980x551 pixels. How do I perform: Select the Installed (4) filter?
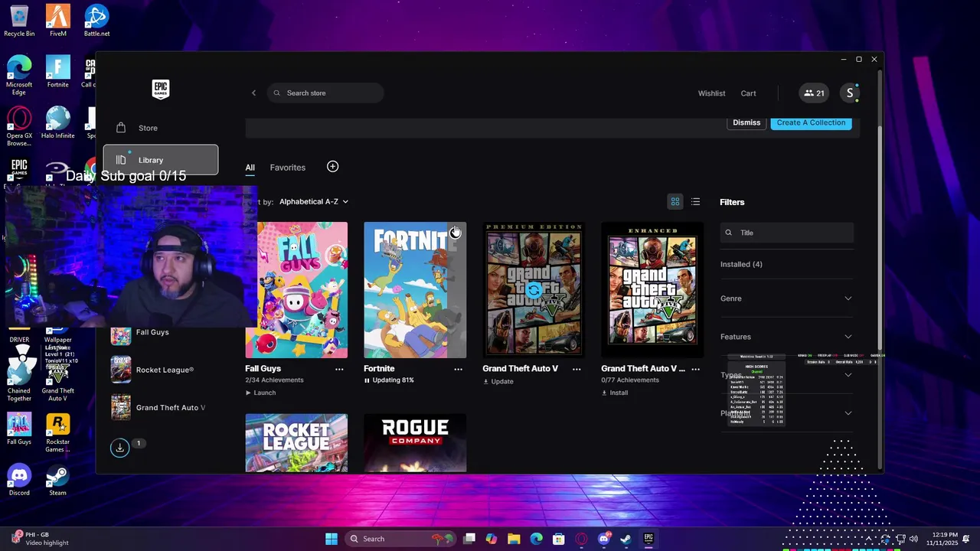(x=741, y=264)
